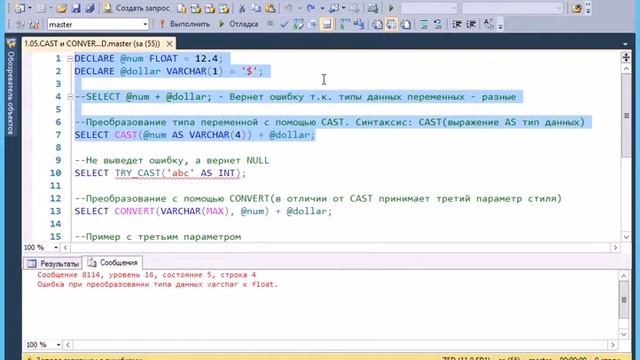
Task: Click the Paste icon
Action: click(x=270, y=8)
